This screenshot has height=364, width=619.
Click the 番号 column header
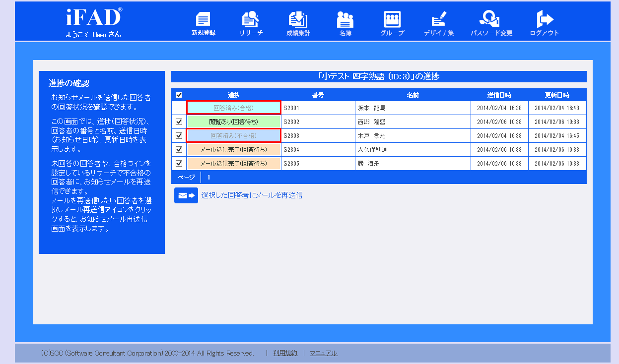[x=318, y=95]
